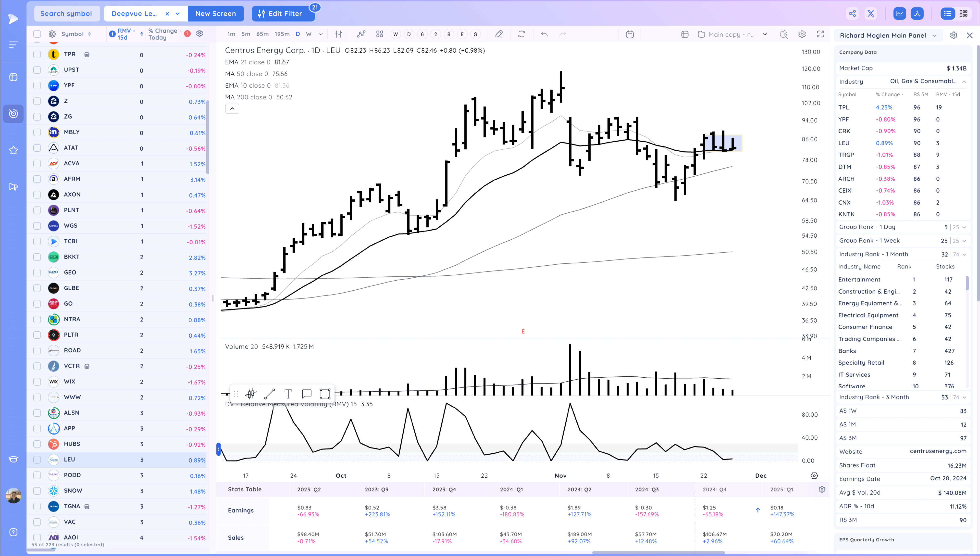Open the list layout view icon
Image resolution: width=980 pixels, height=556 pixels.
click(x=948, y=14)
